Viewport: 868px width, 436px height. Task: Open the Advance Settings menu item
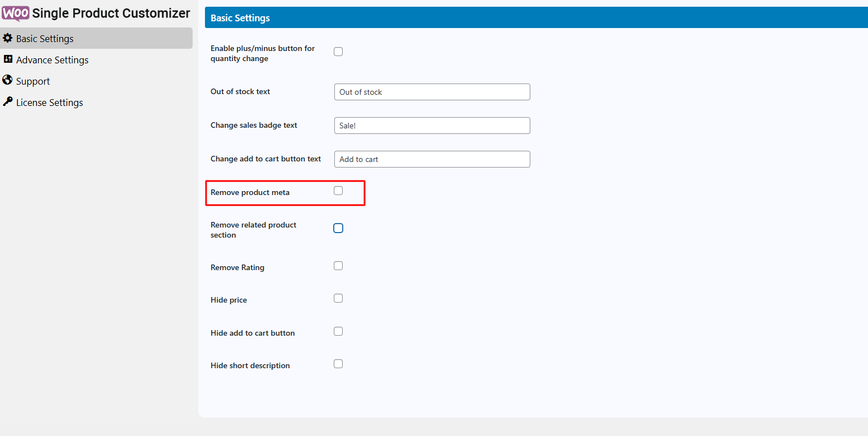52,60
